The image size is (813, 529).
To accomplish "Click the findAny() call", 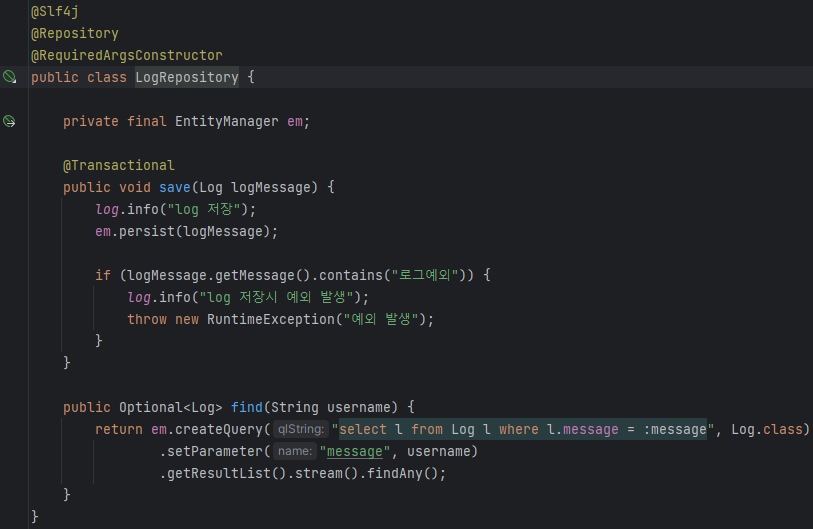I will coord(402,474).
